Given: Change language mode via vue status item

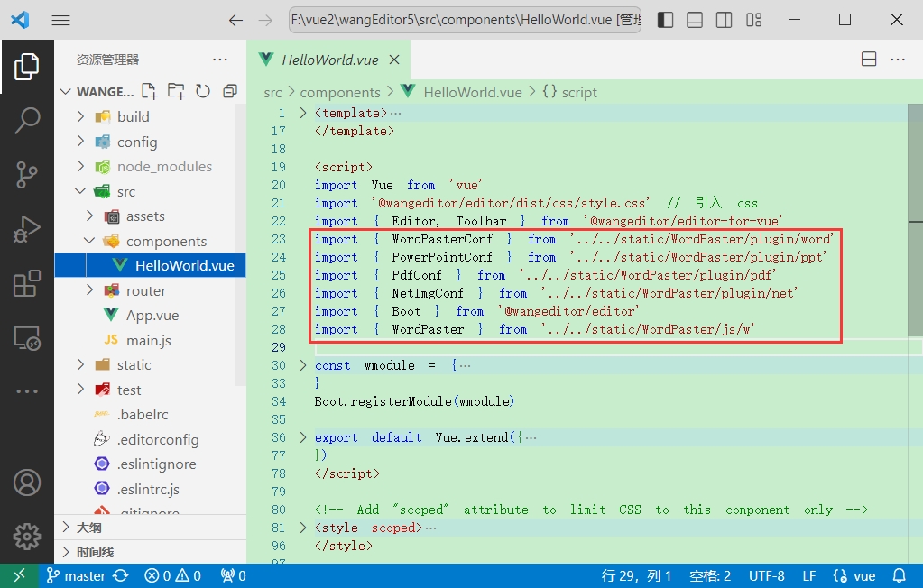Looking at the screenshot, I should pos(864,575).
